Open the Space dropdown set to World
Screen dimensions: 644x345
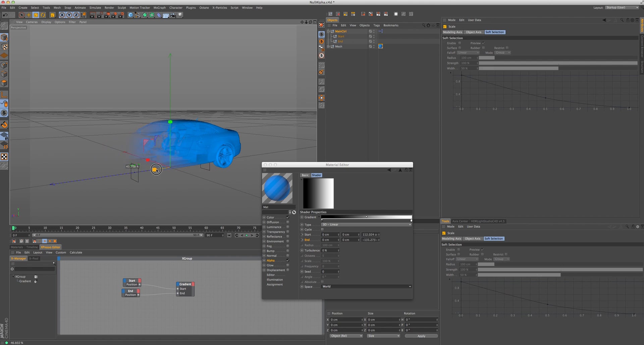[x=366, y=286]
